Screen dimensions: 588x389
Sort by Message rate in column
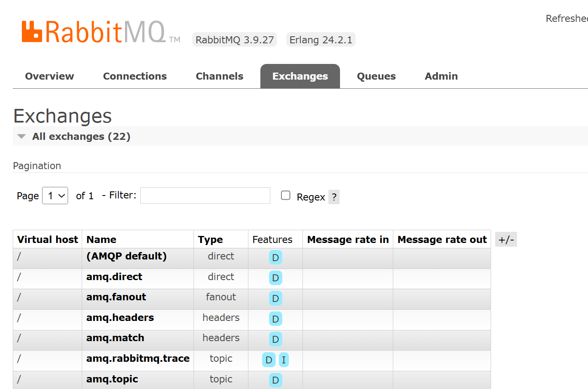(x=348, y=240)
